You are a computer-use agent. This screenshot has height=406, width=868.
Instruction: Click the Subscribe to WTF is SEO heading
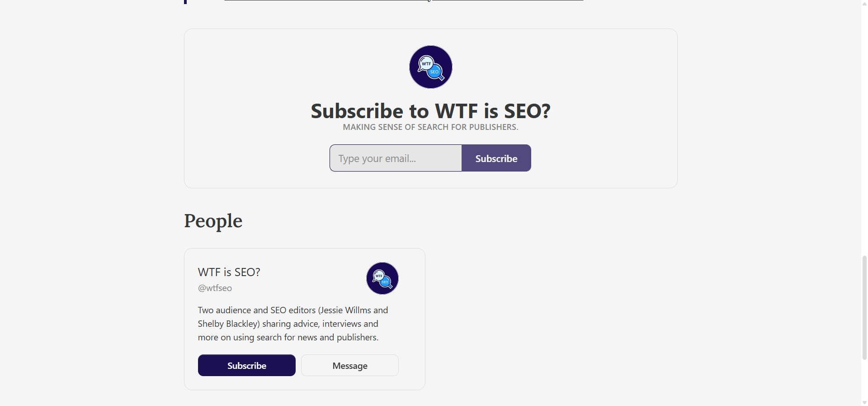(430, 110)
